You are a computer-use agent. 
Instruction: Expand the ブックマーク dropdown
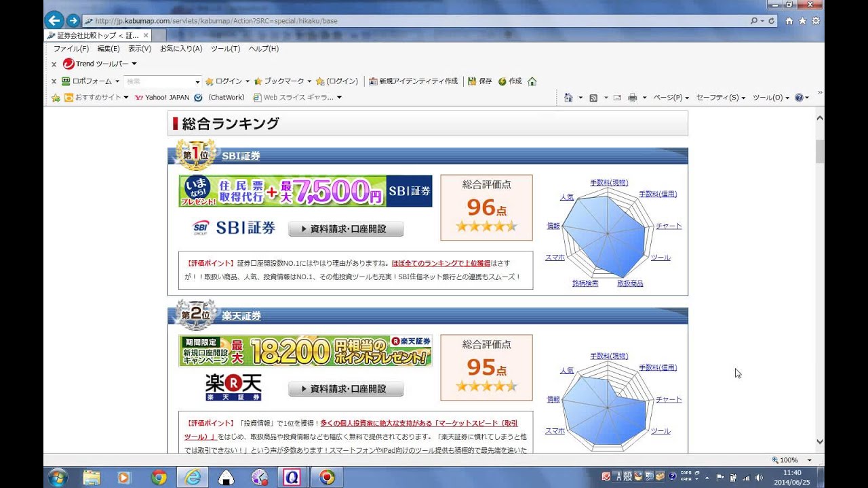309,81
